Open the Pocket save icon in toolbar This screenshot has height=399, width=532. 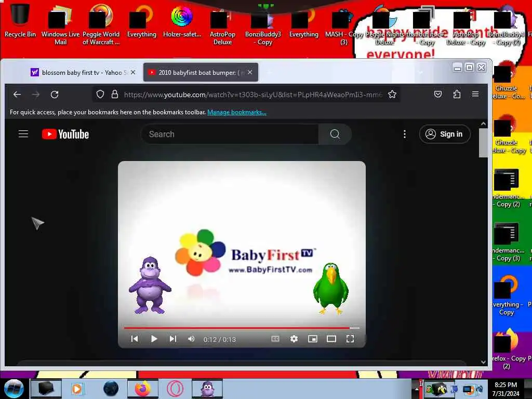438,94
